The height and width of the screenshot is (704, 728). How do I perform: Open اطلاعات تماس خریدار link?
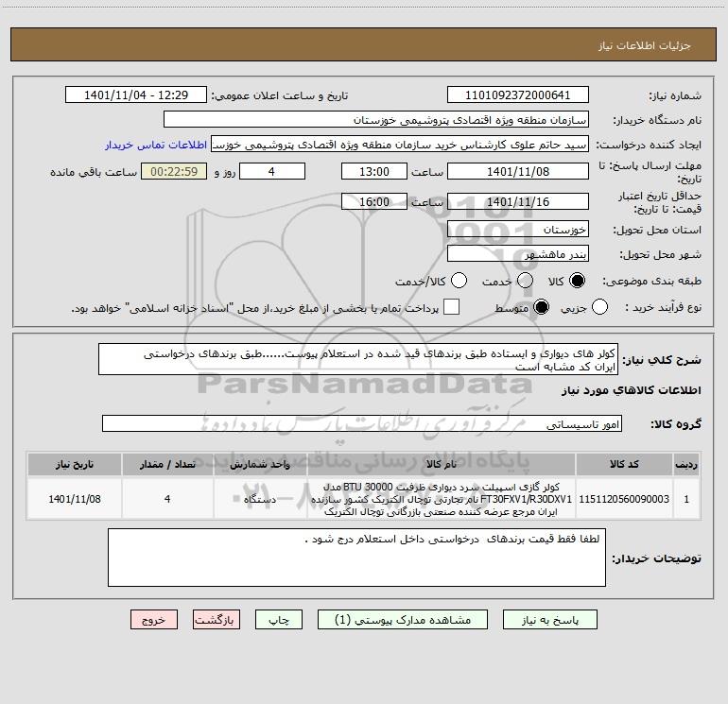point(156,145)
